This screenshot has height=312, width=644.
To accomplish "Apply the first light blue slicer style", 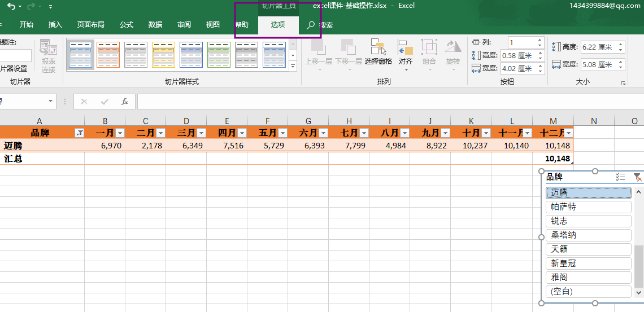I will coord(80,55).
